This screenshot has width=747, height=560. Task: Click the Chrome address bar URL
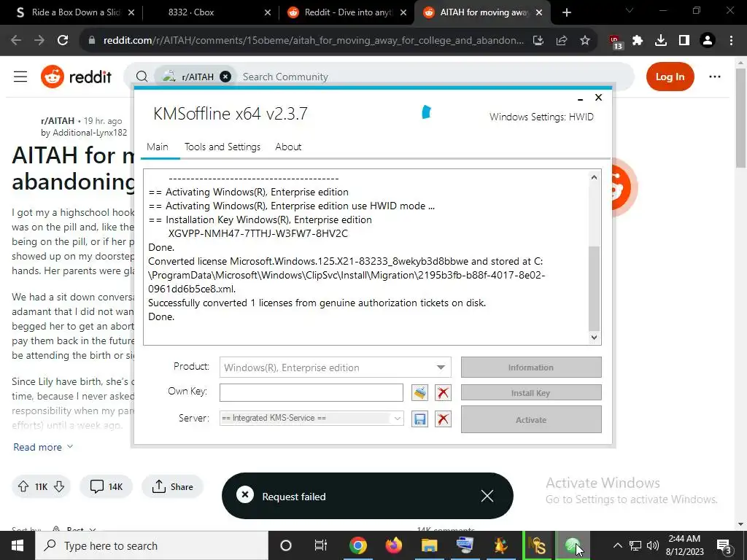pos(314,41)
